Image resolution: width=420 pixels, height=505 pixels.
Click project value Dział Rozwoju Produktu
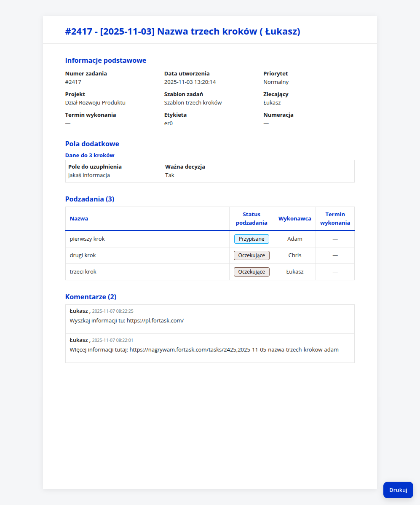pyautogui.click(x=95, y=102)
